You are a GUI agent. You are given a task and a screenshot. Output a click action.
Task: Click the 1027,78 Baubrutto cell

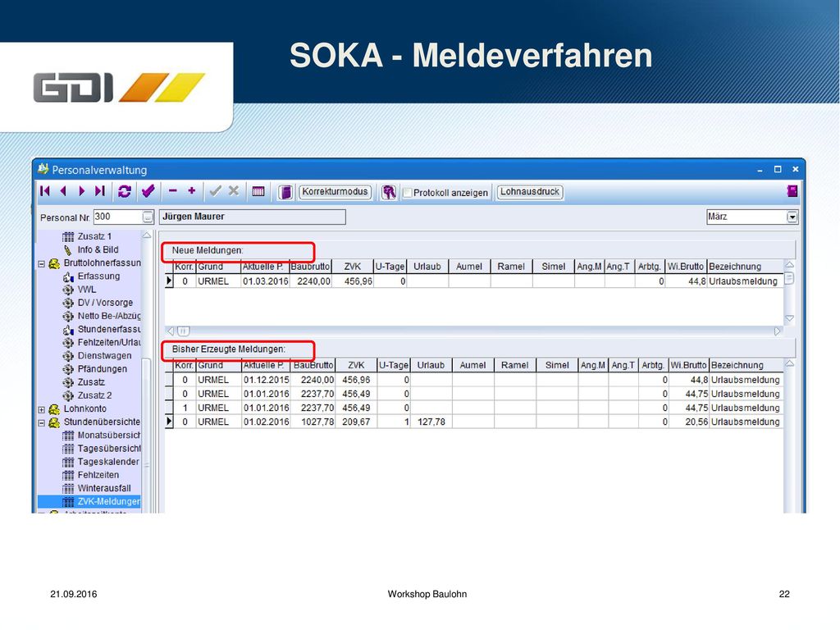313,422
